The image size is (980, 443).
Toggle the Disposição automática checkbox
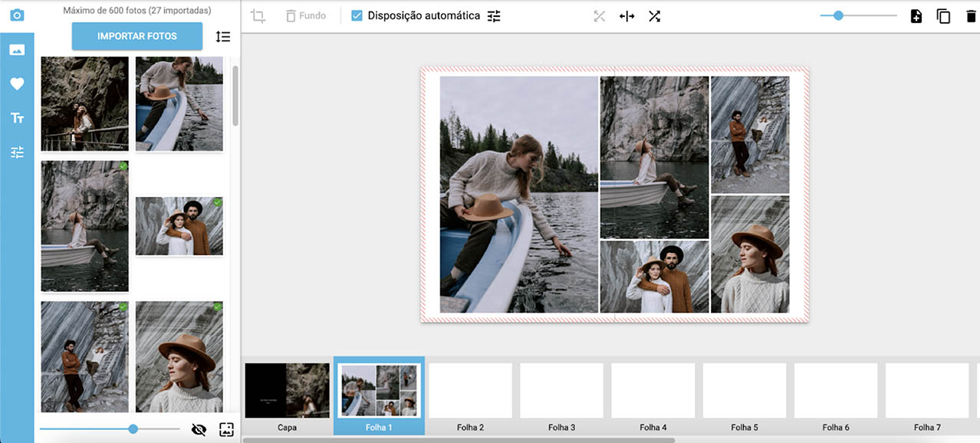pyautogui.click(x=357, y=16)
